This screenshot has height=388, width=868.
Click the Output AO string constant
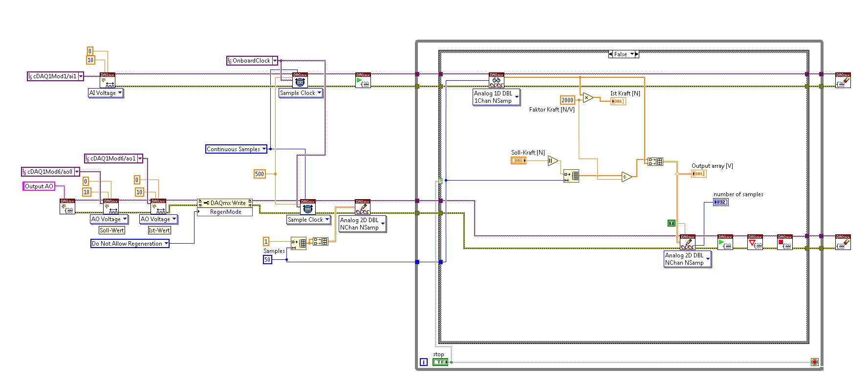[39, 186]
